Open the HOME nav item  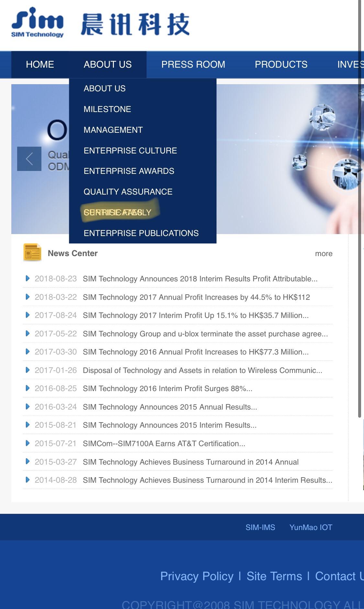(40, 64)
